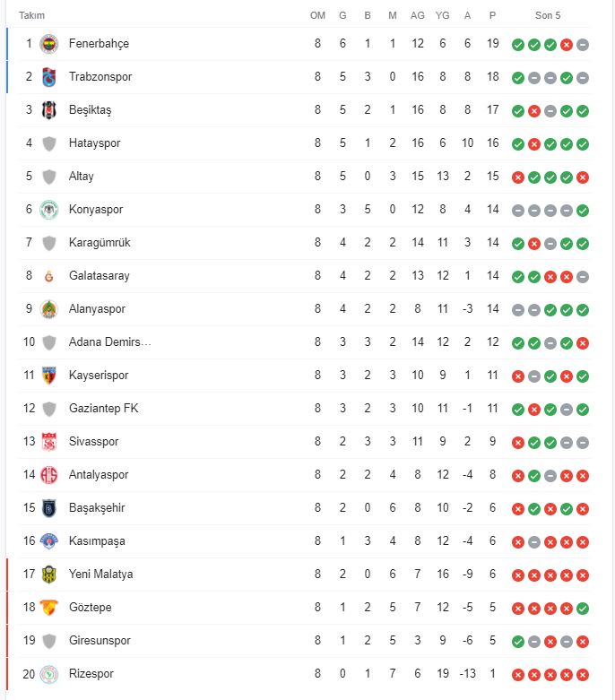Click Fenerbahçe's red loss icon in Son 5

pyautogui.click(x=567, y=45)
